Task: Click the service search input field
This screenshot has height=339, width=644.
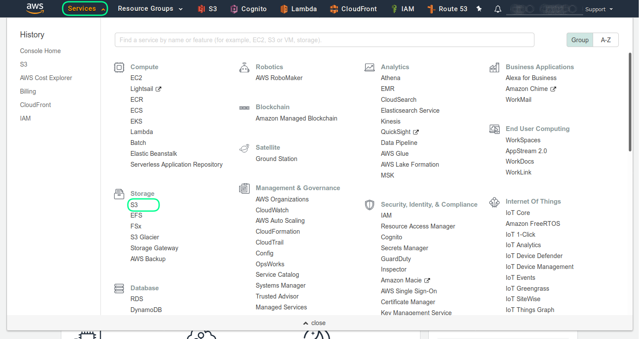Action: [x=324, y=40]
